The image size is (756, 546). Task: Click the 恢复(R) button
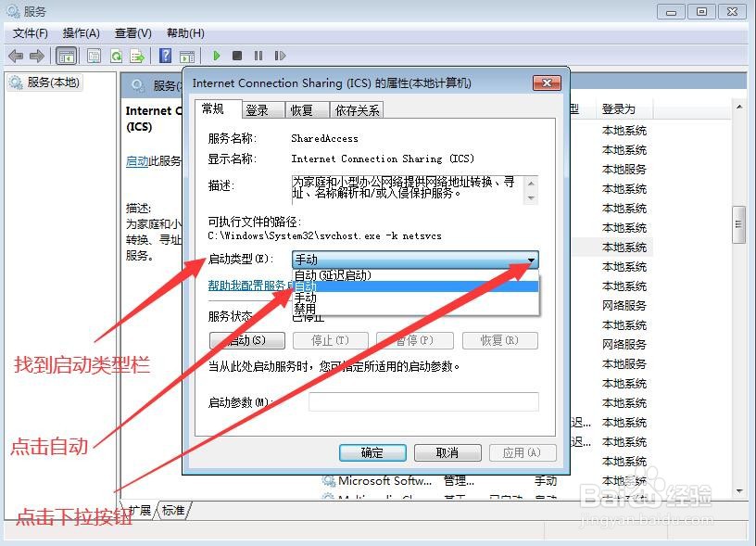click(x=500, y=340)
